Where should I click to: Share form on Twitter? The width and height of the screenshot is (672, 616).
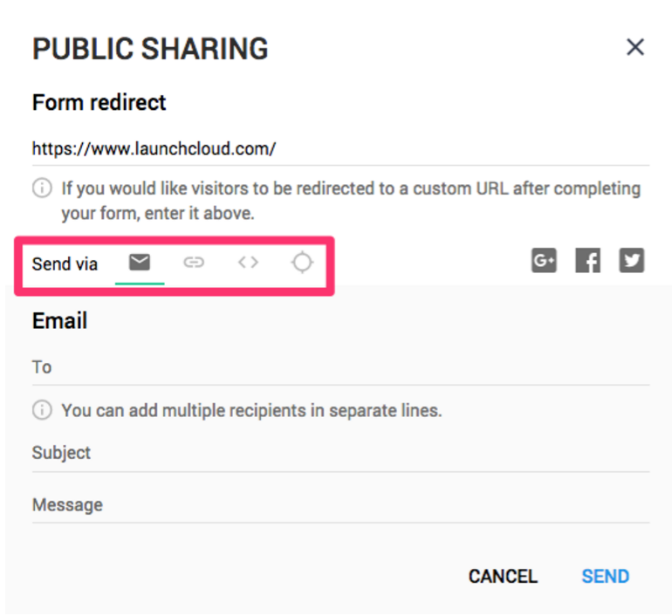coord(631,260)
